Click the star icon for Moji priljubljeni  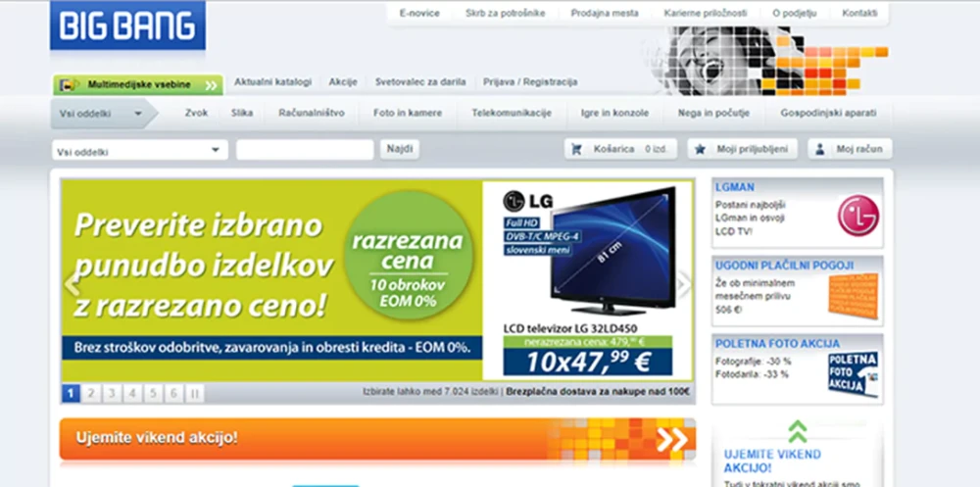[700, 149]
